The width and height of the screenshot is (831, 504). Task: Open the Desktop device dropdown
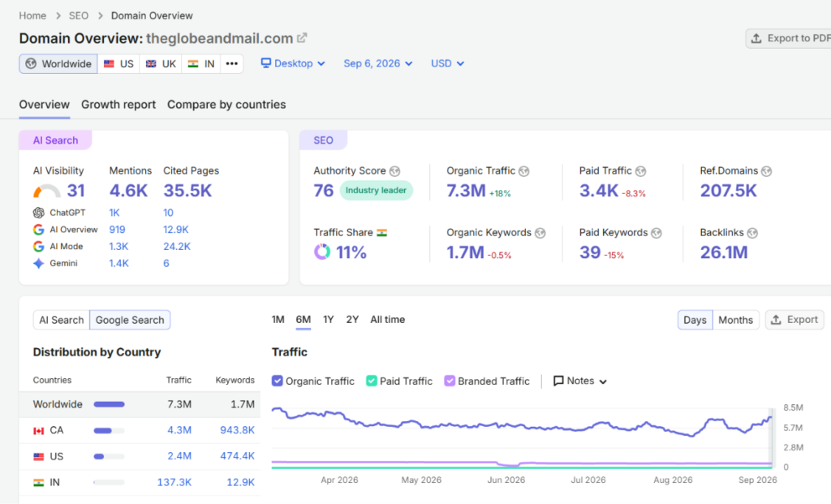tap(293, 63)
